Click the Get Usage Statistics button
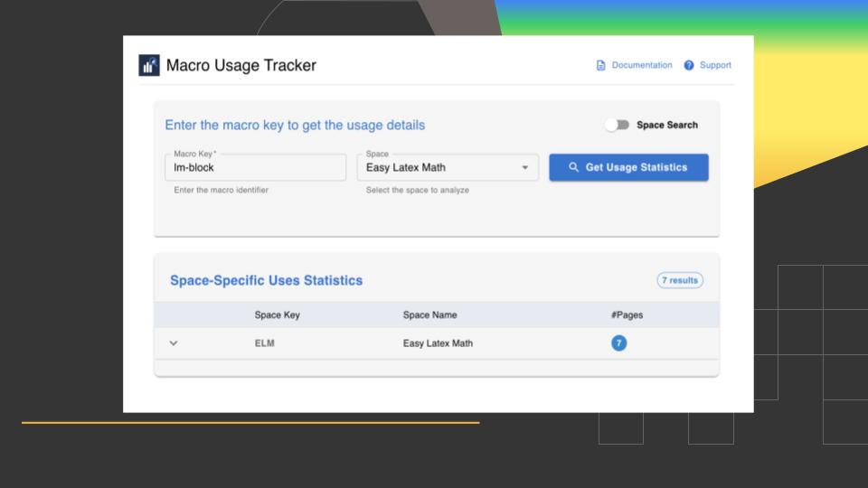 click(629, 167)
